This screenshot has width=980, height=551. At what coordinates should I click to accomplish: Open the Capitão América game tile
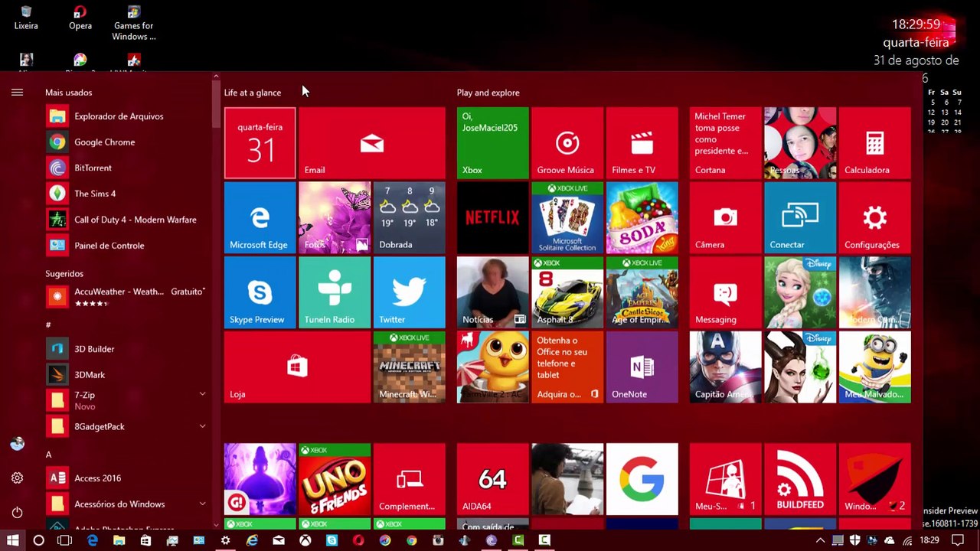pyautogui.click(x=725, y=367)
